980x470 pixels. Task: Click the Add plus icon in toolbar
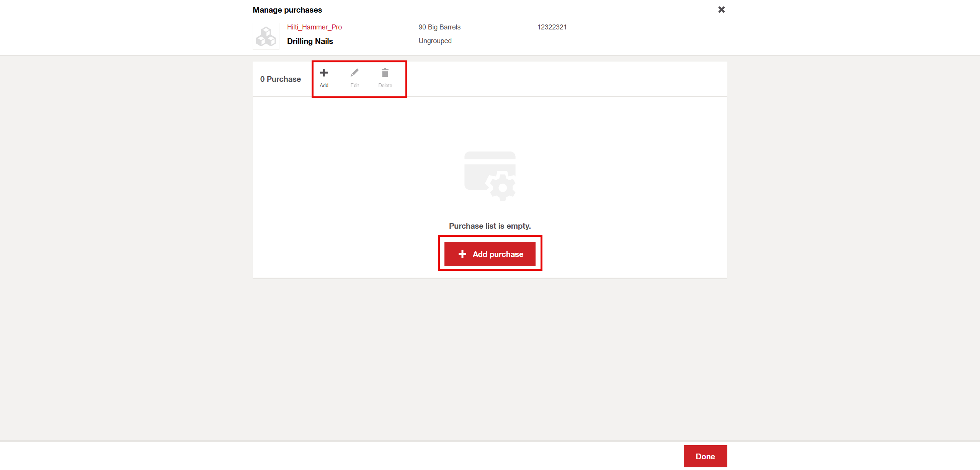324,73
